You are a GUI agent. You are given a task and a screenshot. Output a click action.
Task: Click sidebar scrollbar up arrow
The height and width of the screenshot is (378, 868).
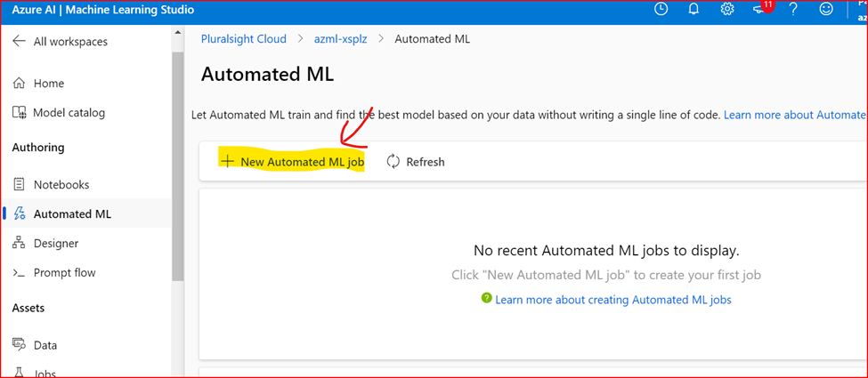pos(178,32)
